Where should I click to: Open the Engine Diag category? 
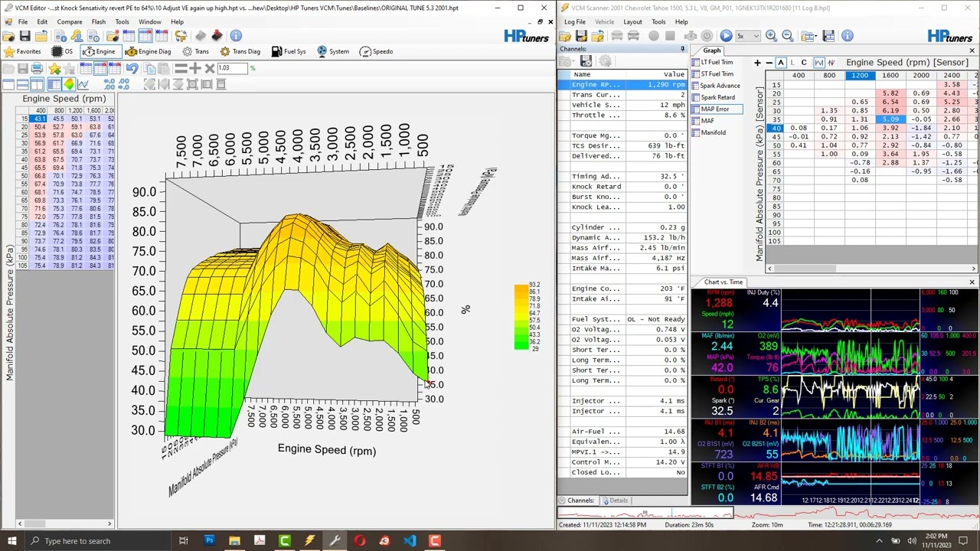click(x=148, y=51)
